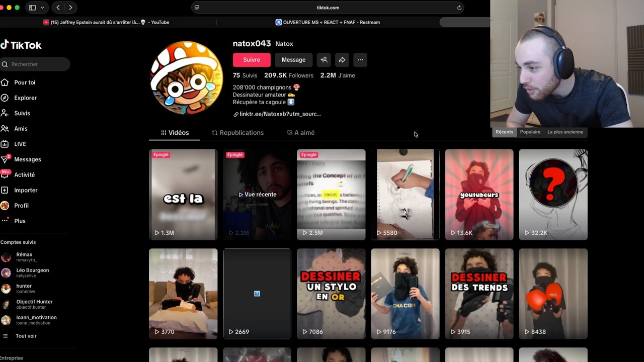Click the browser forward arrow
This screenshot has height=362, width=644.
[70, 8]
